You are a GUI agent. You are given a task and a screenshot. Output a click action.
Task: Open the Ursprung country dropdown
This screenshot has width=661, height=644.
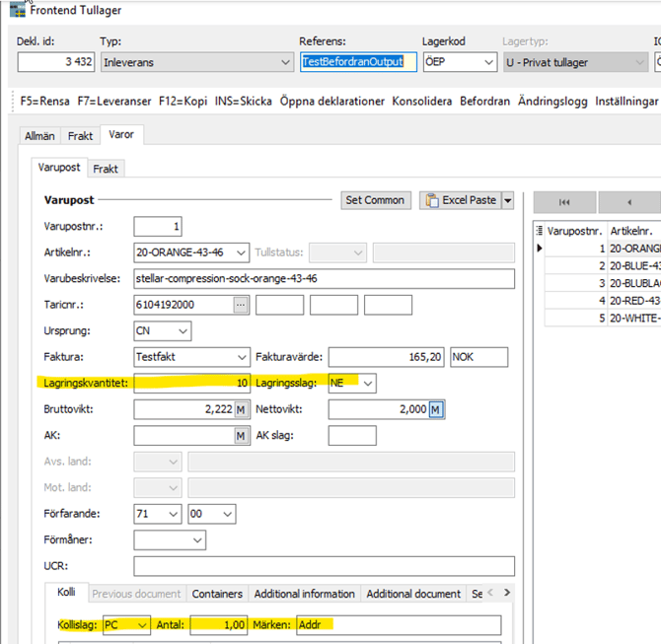(182, 331)
